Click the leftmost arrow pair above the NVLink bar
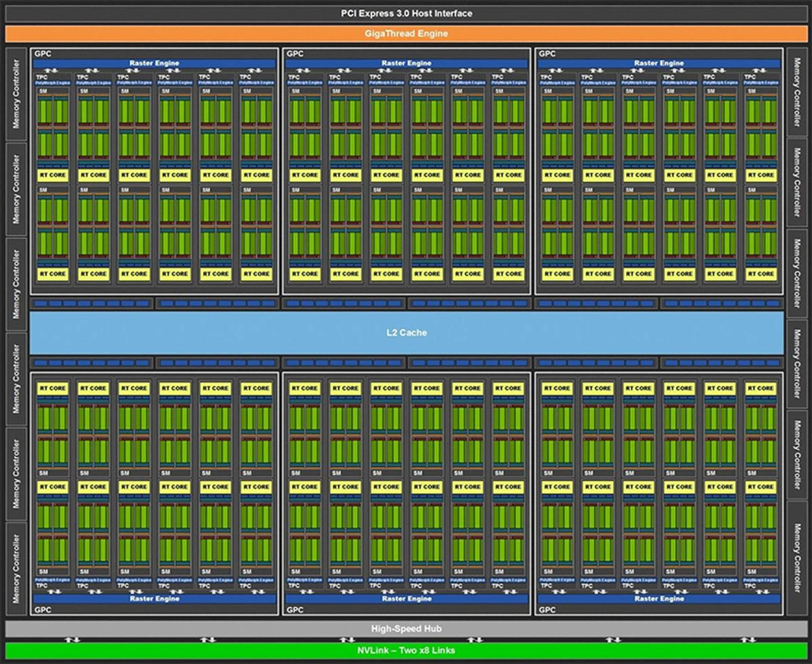The height and width of the screenshot is (664, 812). pos(72,640)
